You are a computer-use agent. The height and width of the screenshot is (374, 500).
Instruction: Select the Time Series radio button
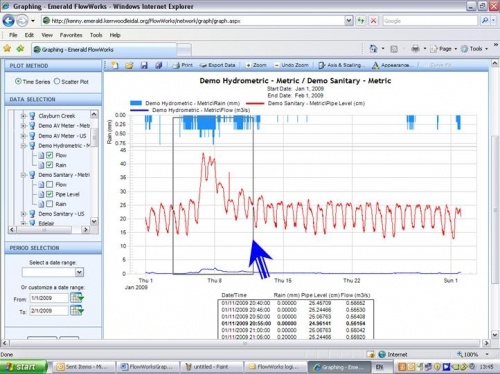click(18, 81)
